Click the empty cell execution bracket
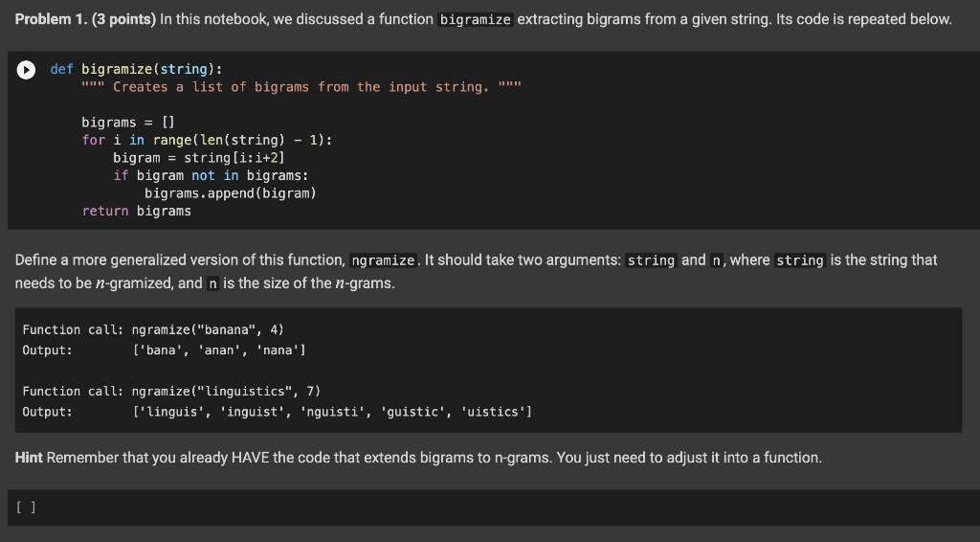This screenshot has width=980, height=542. 26,508
